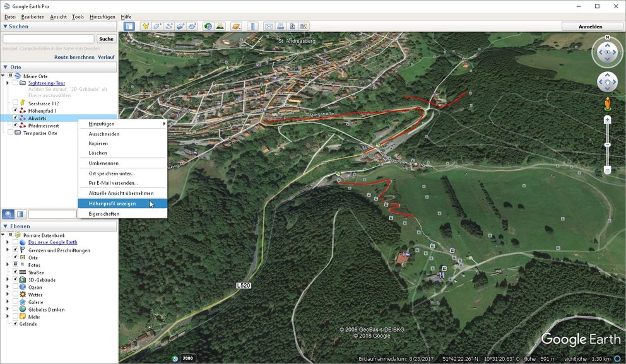Viewport: 626px width, 364px height.
Task: Click the Street View pegman icon
Action: point(607,103)
